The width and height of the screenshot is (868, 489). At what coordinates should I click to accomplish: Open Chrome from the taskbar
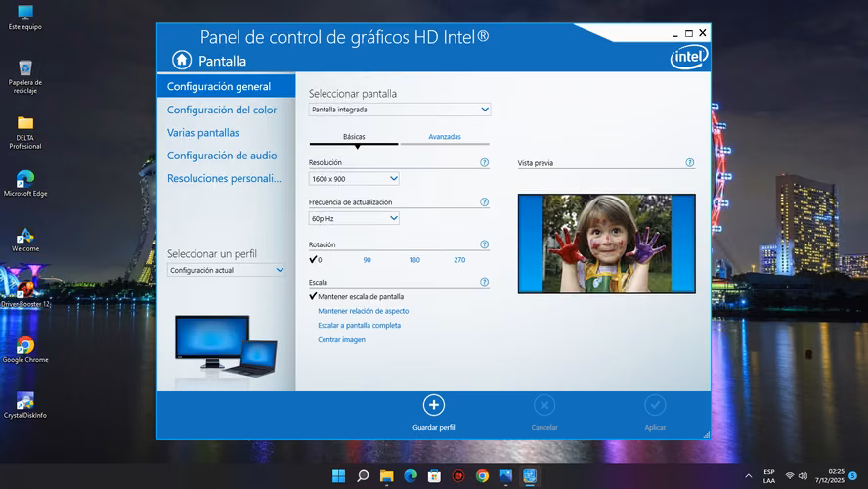(x=482, y=475)
